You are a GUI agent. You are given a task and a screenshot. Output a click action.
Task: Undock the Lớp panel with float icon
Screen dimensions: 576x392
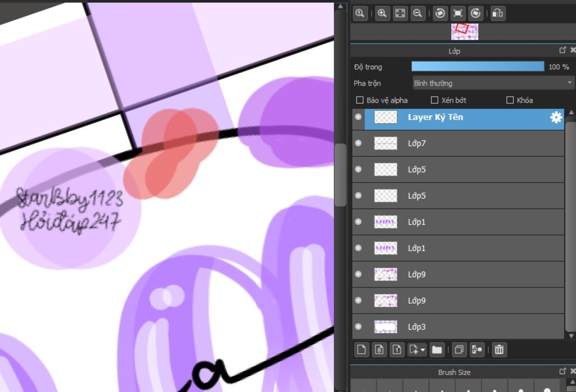pos(562,50)
